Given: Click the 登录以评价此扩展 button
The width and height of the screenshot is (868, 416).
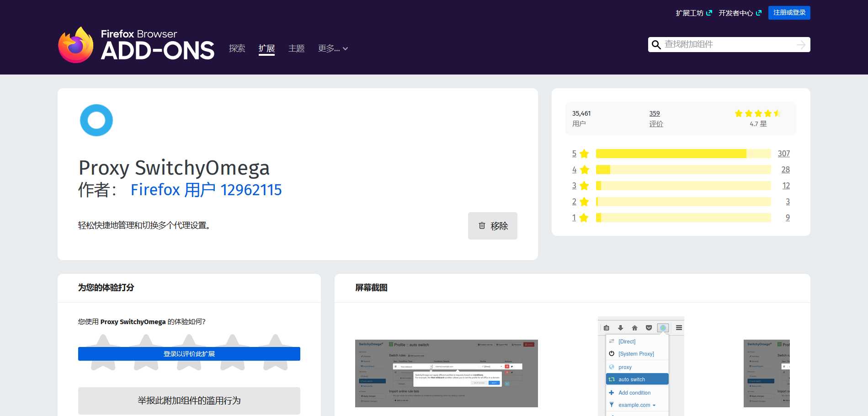Looking at the screenshot, I should (x=189, y=354).
